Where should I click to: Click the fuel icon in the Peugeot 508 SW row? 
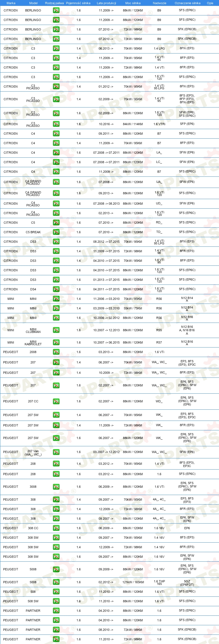click(56, 601)
